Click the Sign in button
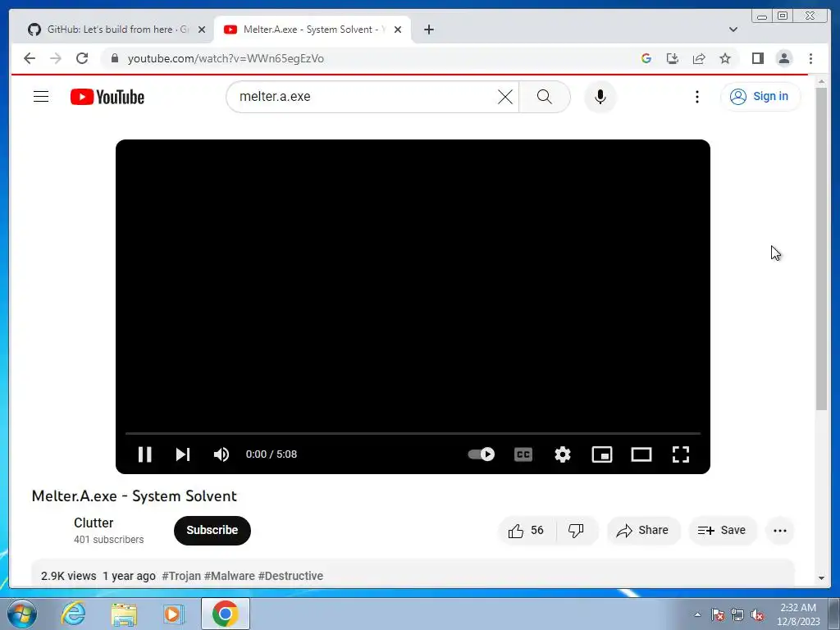The height and width of the screenshot is (630, 840). (760, 97)
